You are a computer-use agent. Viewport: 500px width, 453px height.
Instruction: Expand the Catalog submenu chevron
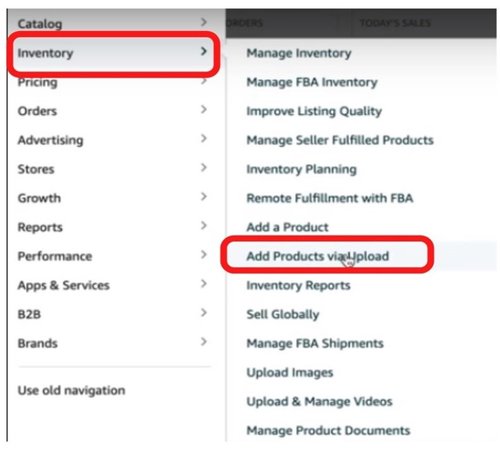[204, 22]
